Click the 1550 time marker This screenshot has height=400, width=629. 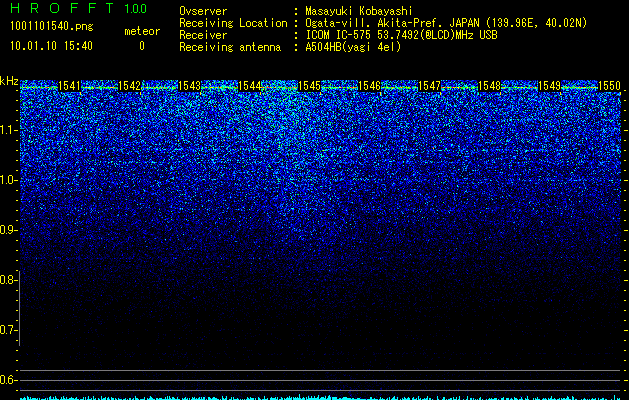click(609, 86)
